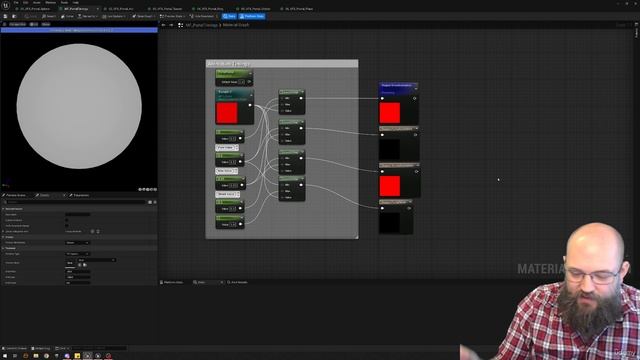Click the Windows Start button

click(5, 356)
